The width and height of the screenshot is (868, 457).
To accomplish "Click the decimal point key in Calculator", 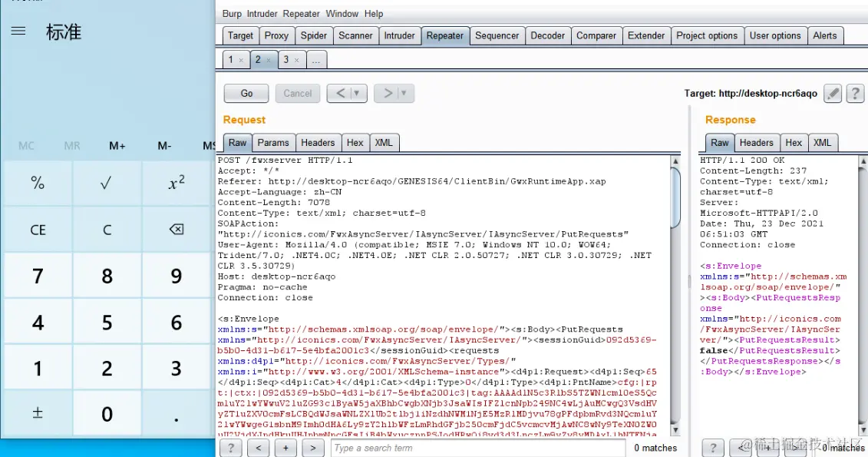I will [x=176, y=413].
